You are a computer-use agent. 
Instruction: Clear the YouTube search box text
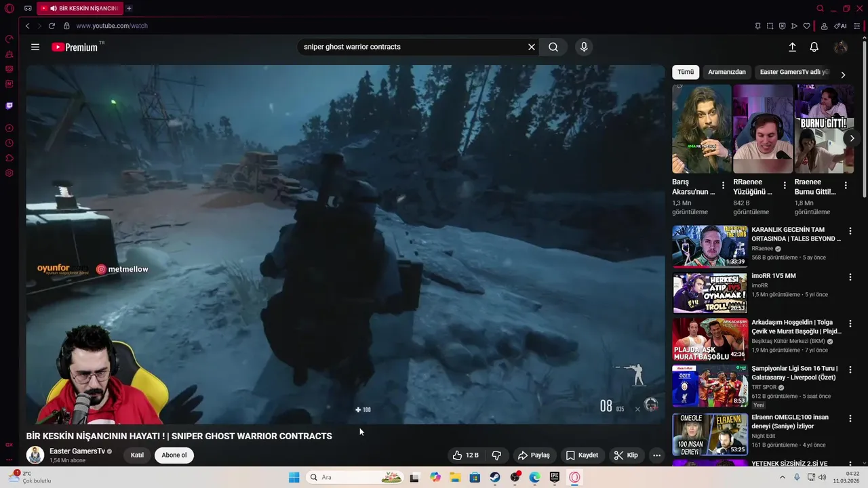click(x=532, y=47)
